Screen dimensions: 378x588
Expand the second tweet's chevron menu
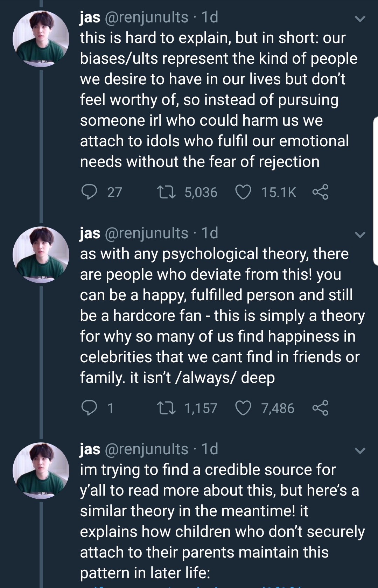[x=360, y=234]
